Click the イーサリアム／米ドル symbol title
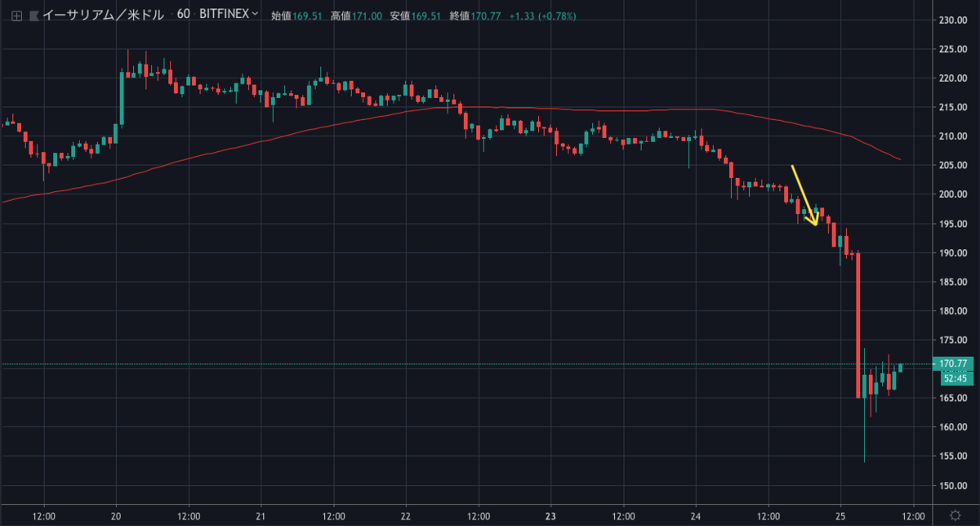The width and height of the screenshot is (980, 526). click(103, 14)
